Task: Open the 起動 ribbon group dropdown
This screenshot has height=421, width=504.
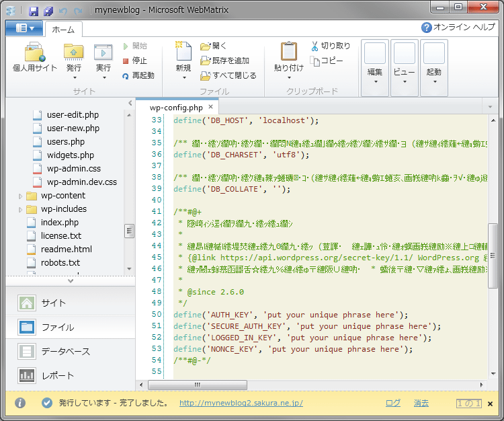Action: click(x=434, y=68)
